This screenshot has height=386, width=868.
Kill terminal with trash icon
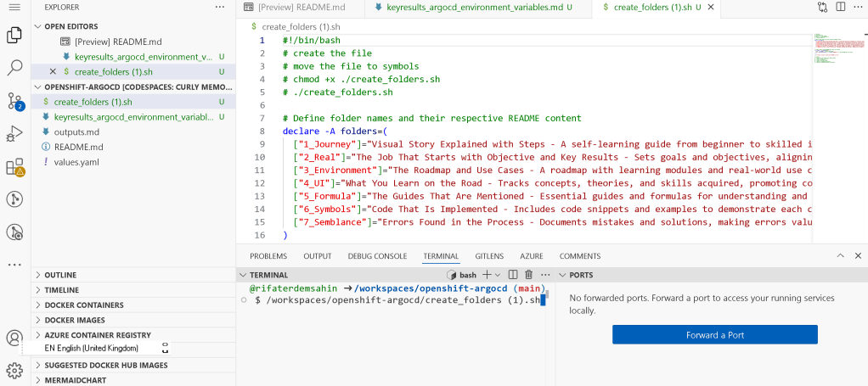click(x=528, y=274)
